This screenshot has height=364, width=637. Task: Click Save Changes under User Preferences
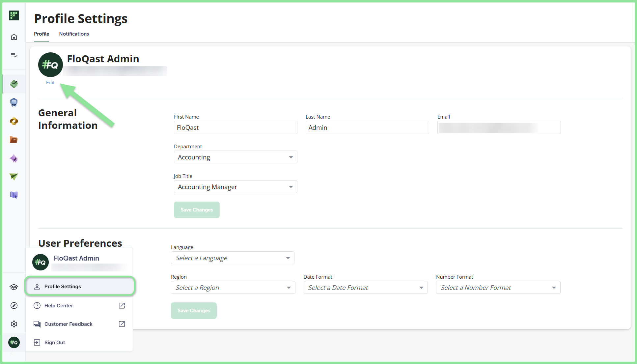(194, 311)
